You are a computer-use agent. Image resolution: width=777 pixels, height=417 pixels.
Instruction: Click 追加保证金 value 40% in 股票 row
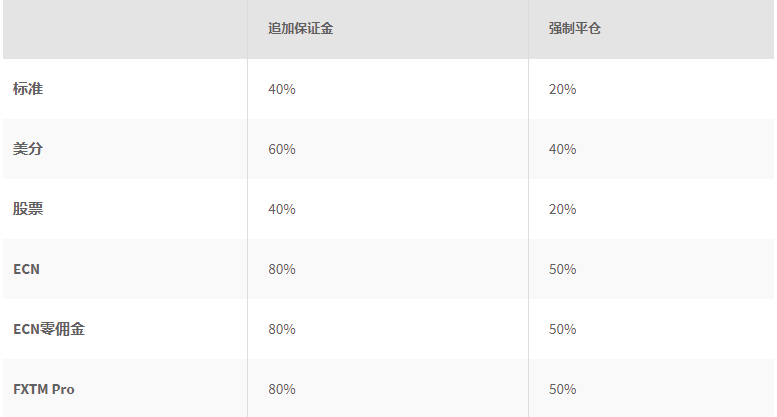click(x=282, y=209)
